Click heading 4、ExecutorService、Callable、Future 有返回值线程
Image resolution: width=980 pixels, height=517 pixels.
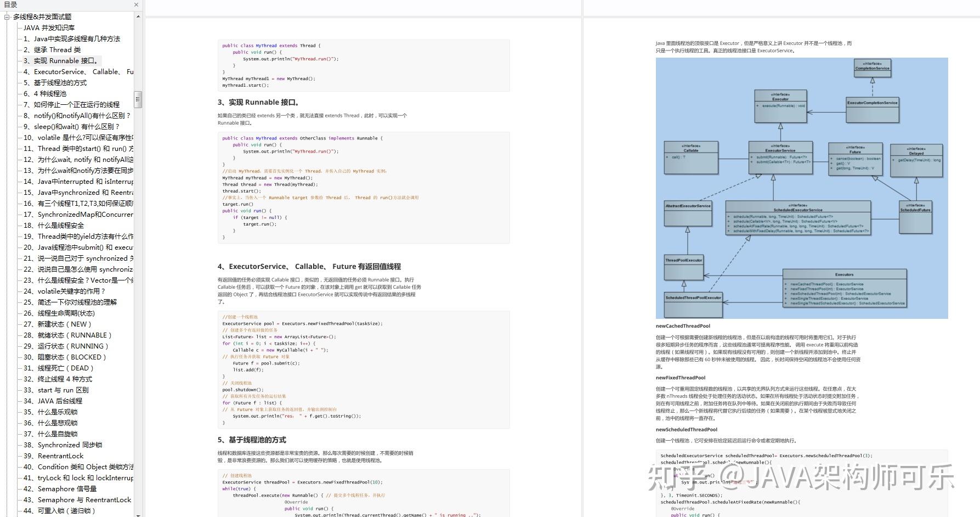point(309,266)
